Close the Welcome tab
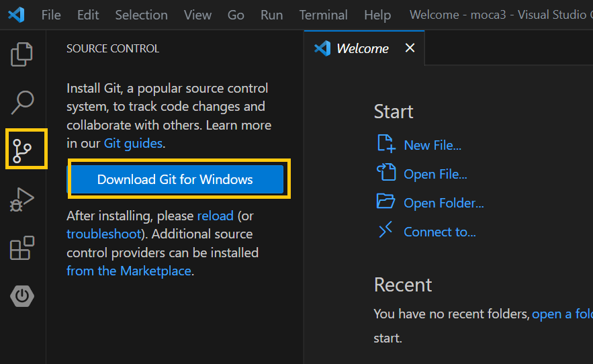The image size is (593, 364). [x=410, y=48]
